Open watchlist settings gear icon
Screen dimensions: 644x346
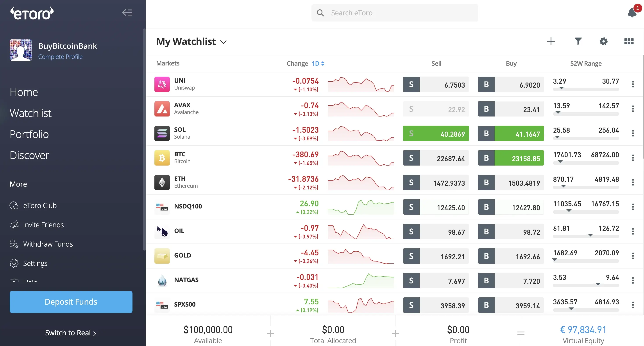(603, 41)
